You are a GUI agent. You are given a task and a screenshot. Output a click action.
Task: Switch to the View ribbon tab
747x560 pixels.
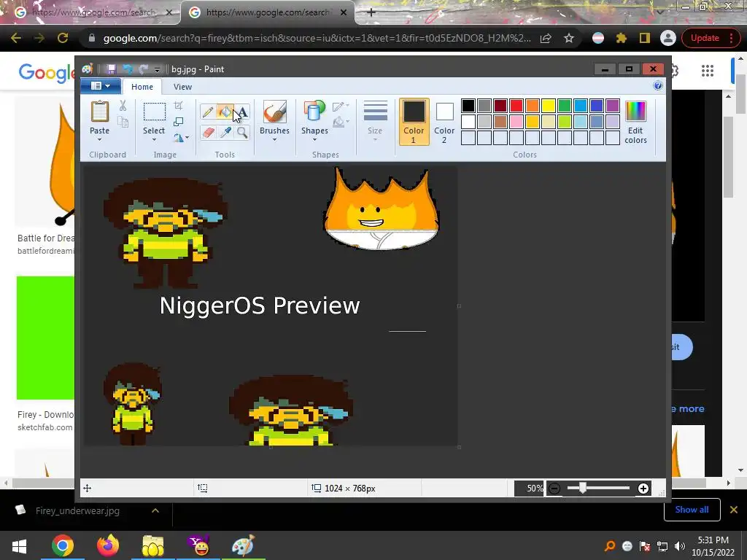click(x=182, y=87)
